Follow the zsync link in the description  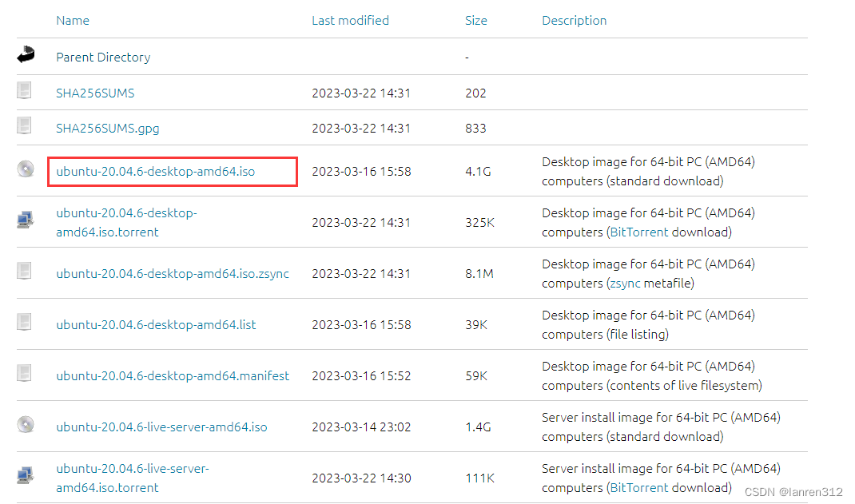click(x=625, y=284)
